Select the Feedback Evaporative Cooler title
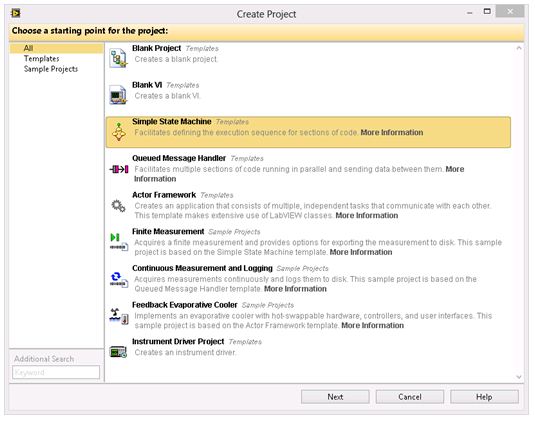Image resolution: width=535 pixels, height=421 pixels. [x=185, y=305]
